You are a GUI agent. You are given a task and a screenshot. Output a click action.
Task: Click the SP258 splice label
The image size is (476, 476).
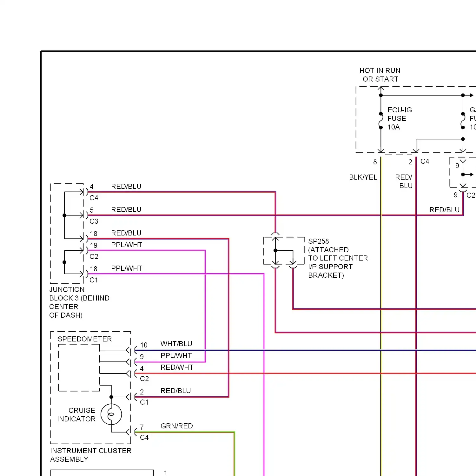tap(319, 241)
